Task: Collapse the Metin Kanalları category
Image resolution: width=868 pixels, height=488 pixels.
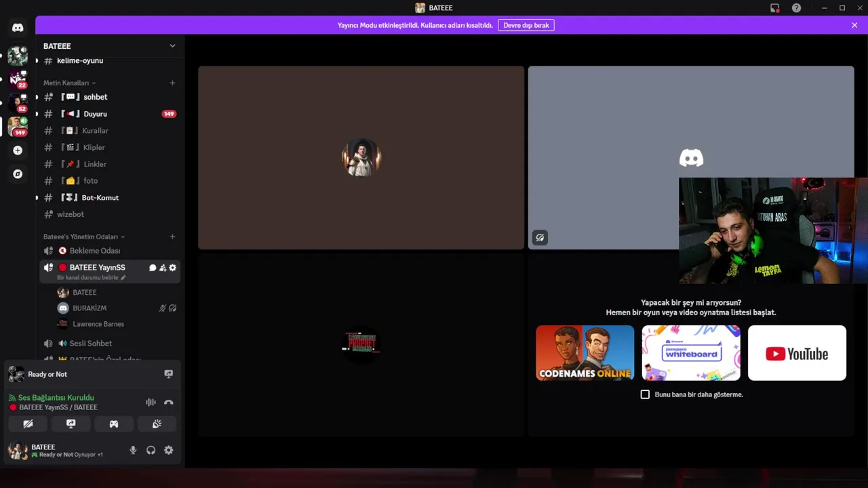Action: click(x=69, y=83)
